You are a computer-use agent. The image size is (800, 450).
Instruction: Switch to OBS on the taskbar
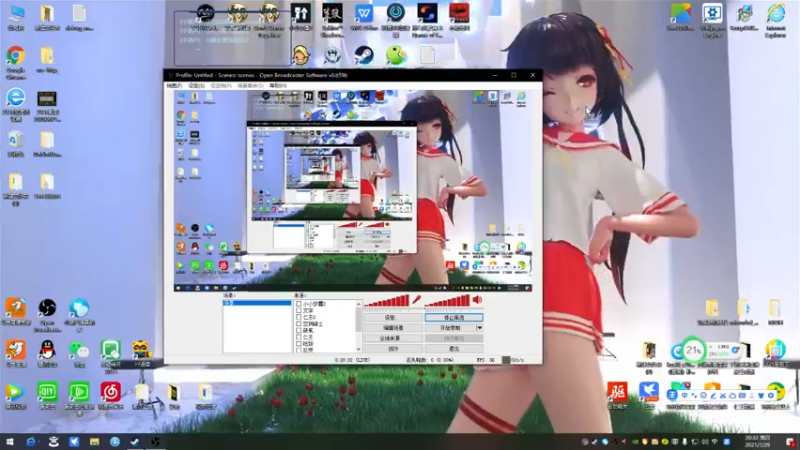(156, 441)
